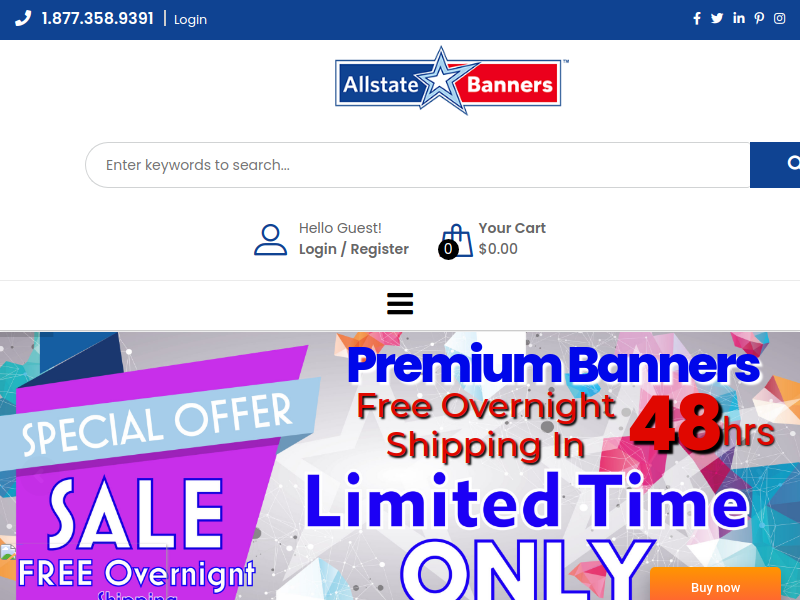This screenshot has width=800, height=600.
Task: Click the Your Cart $0.00 text
Action: coord(512,239)
